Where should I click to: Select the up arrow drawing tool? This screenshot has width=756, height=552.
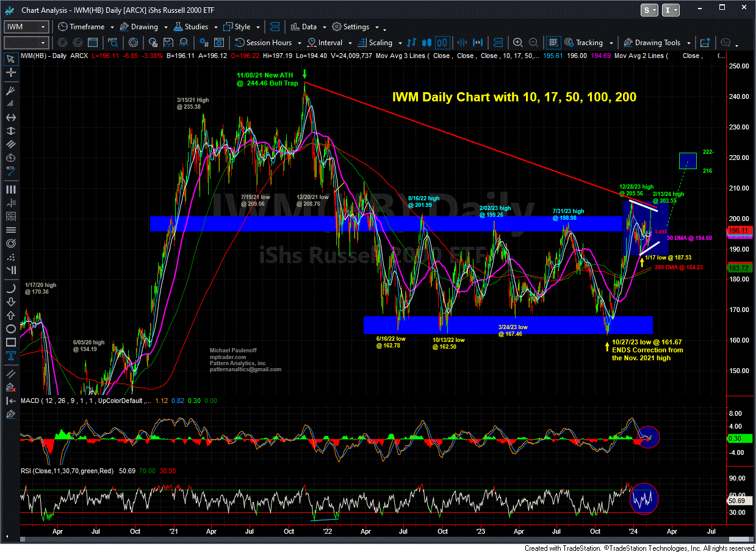tap(10, 316)
